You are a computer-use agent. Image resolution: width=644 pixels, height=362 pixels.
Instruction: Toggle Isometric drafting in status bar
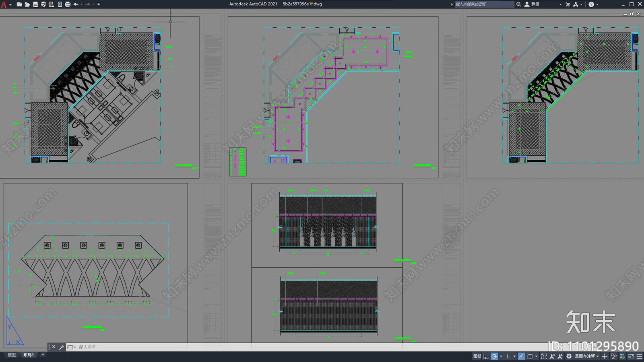(508, 356)
